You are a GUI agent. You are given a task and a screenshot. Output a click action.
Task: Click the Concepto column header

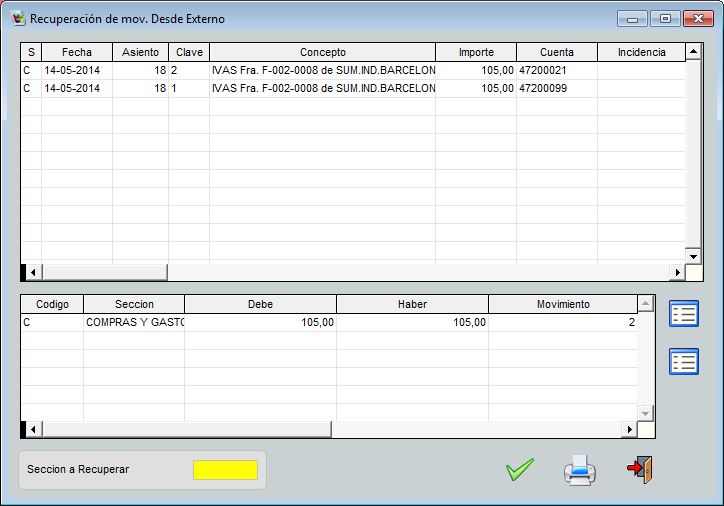click(x=322, y=52)
